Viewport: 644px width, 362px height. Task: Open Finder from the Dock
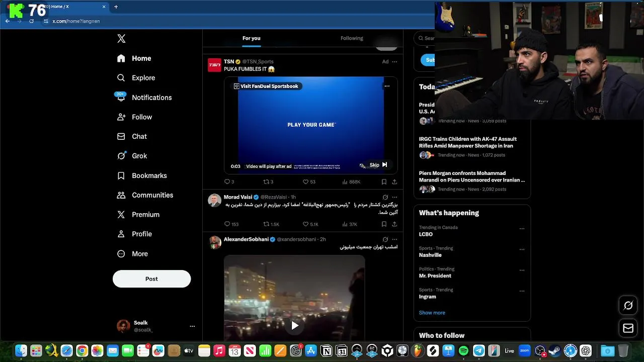click(x=21, y=351)
